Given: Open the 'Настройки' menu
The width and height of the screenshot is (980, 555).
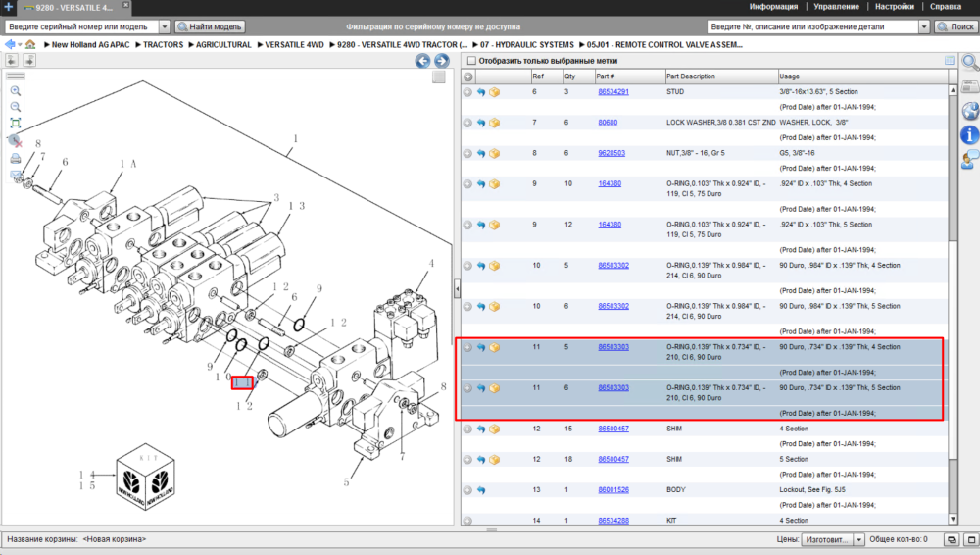Looking at the screenshot, I should [895, 6].
